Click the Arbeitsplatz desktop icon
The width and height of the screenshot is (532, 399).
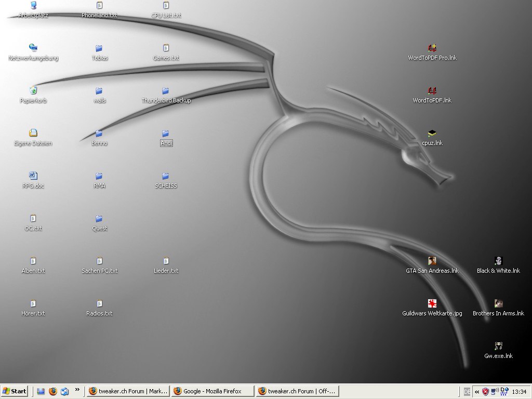[33, 6]
